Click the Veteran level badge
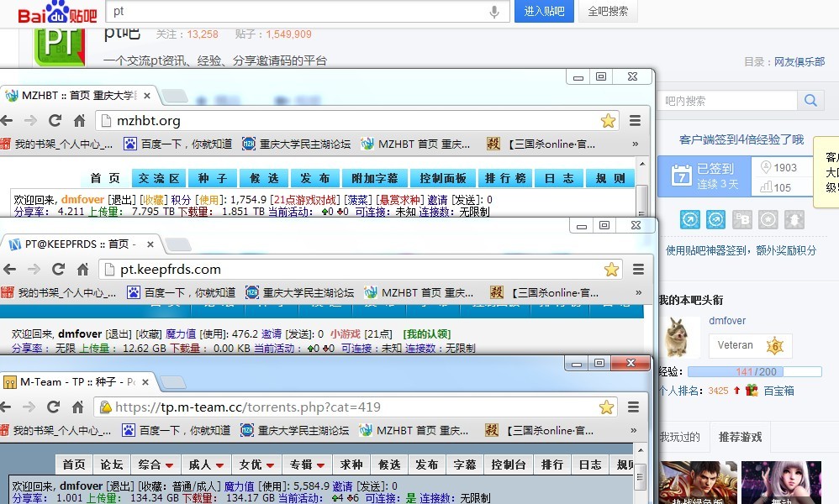 tap(750, 346)
